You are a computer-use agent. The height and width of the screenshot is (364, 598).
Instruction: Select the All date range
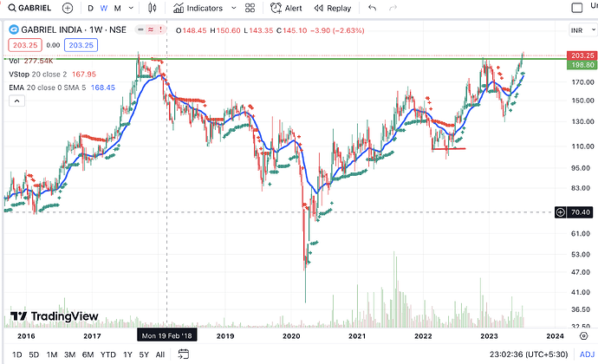(160, 354)
